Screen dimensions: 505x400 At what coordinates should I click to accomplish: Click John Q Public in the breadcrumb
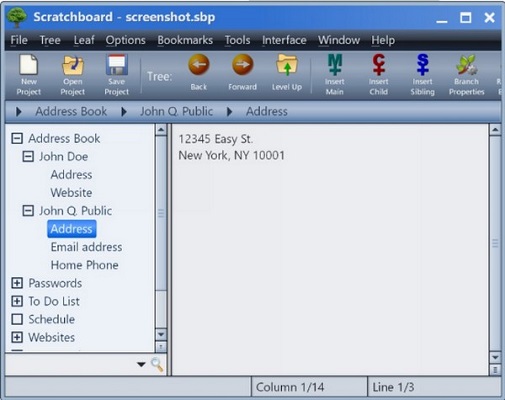[176, 111]
